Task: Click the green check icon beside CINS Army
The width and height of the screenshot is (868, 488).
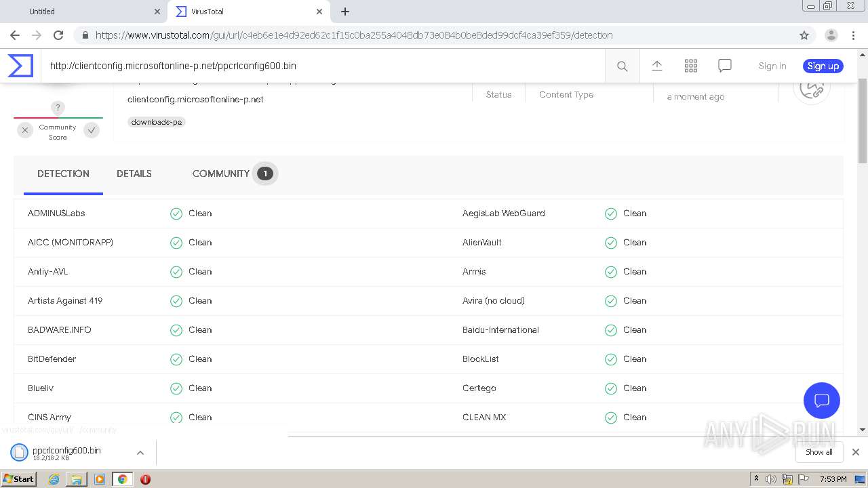Action: point(176,417)
